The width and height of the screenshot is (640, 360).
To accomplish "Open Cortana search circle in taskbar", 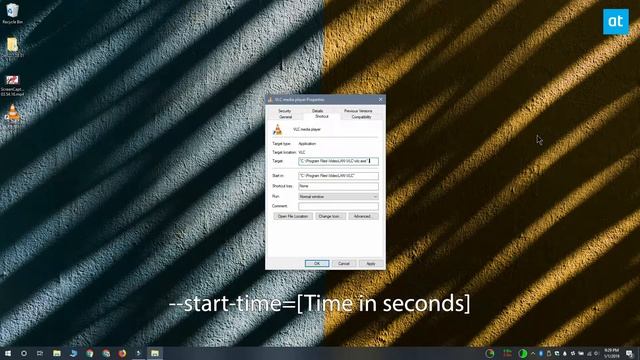I will [x=24, y=353].
